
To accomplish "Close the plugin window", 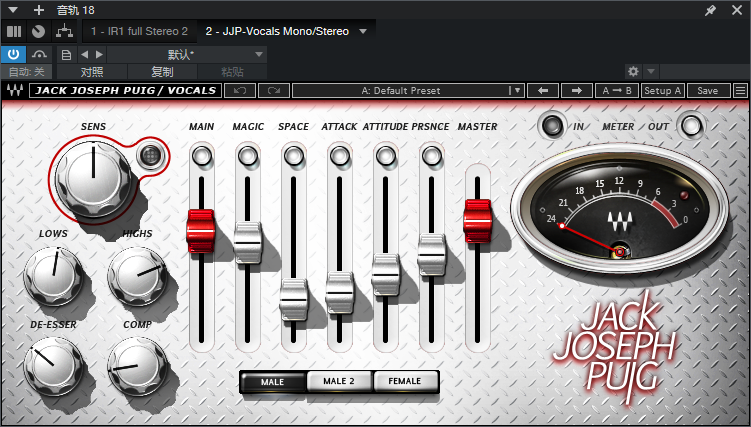I will point(737,10).
